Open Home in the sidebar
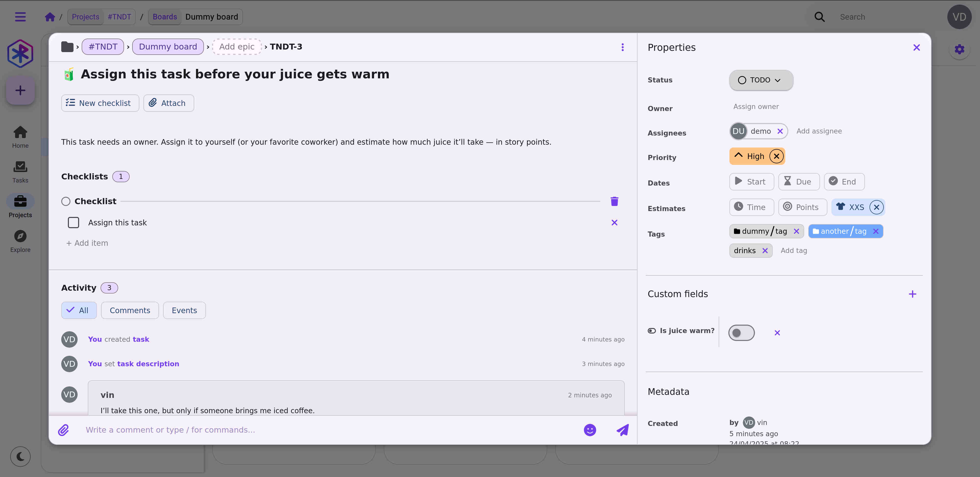This screenshot has width=980, height=477. click(20, 137)
